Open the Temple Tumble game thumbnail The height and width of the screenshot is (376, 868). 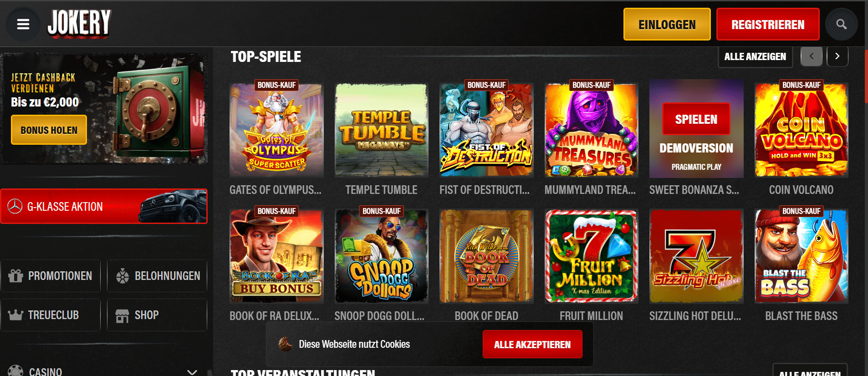(x=381, y=130)
